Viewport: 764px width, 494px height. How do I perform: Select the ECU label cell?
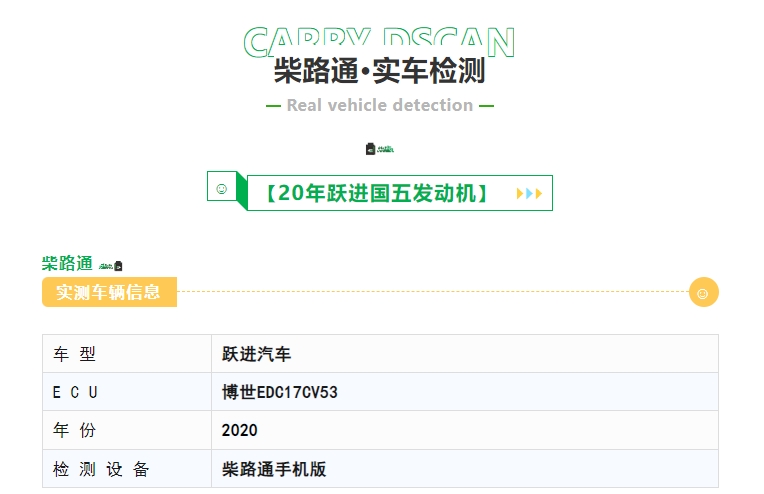tap(127, 392)
